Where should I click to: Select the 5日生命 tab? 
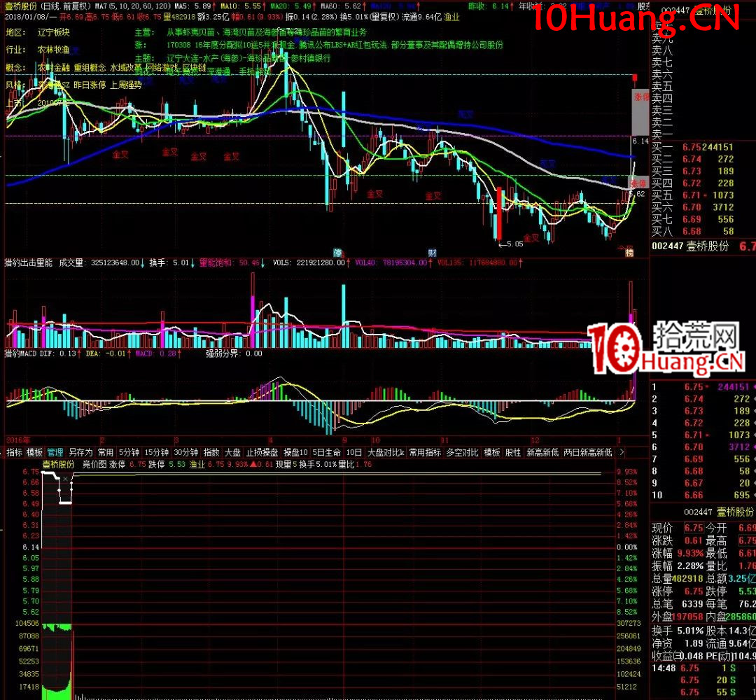tap(327, 452)
